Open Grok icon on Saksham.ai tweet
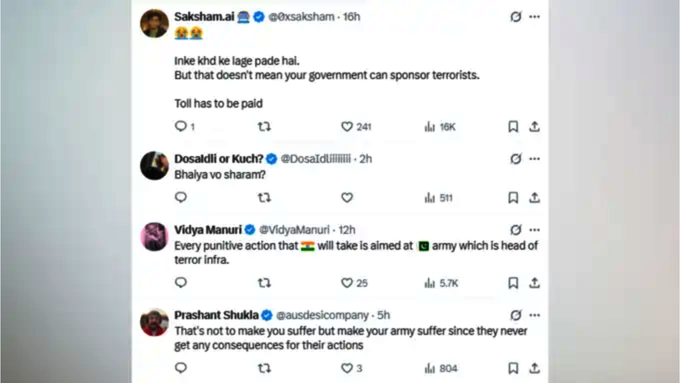Image resolution: width=680 pixels, height=383 pixels. 515,17
